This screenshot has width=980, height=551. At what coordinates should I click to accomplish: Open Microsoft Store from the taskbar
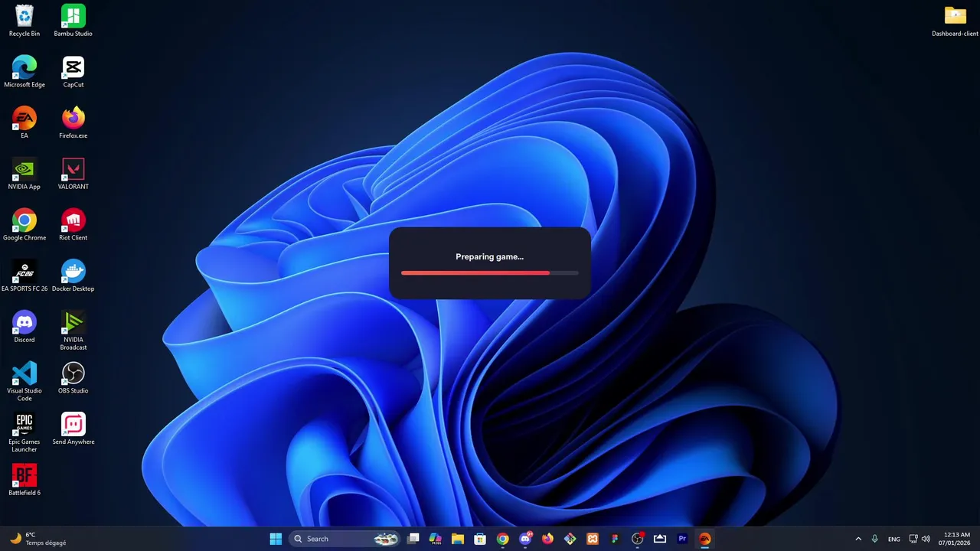coord(480,539)
